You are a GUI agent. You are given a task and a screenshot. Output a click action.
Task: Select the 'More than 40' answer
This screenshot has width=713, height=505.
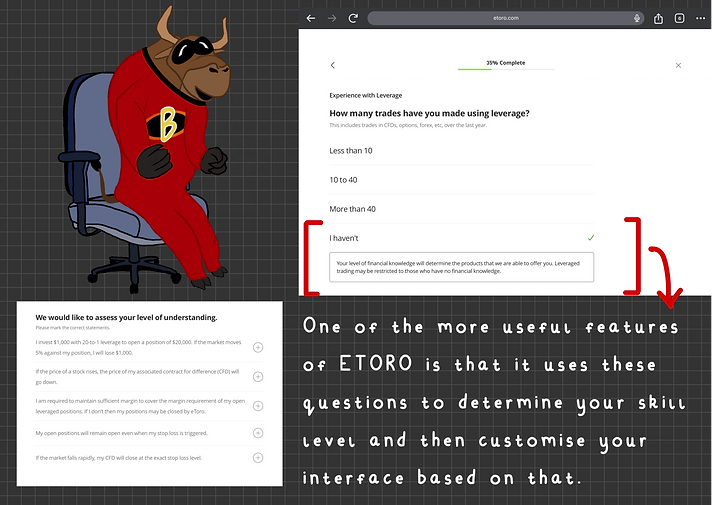pyautogui.click(x=462, y=209)
